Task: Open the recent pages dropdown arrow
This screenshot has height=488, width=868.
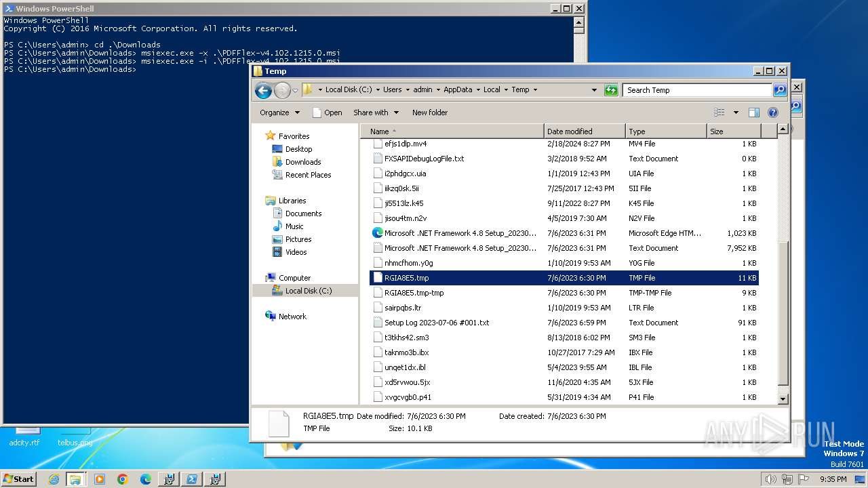Action: point(295,90)
